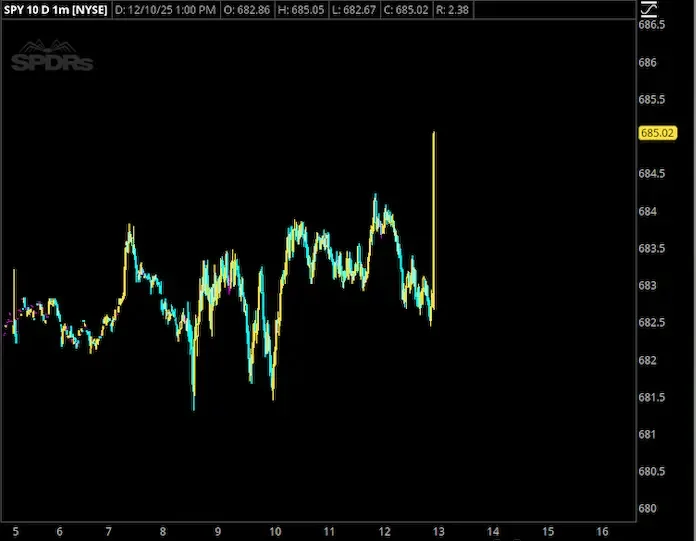696x541 pixels.
Task: Click the date readout D: 12/10/25 1:00 PM
Action: [165, 10]
